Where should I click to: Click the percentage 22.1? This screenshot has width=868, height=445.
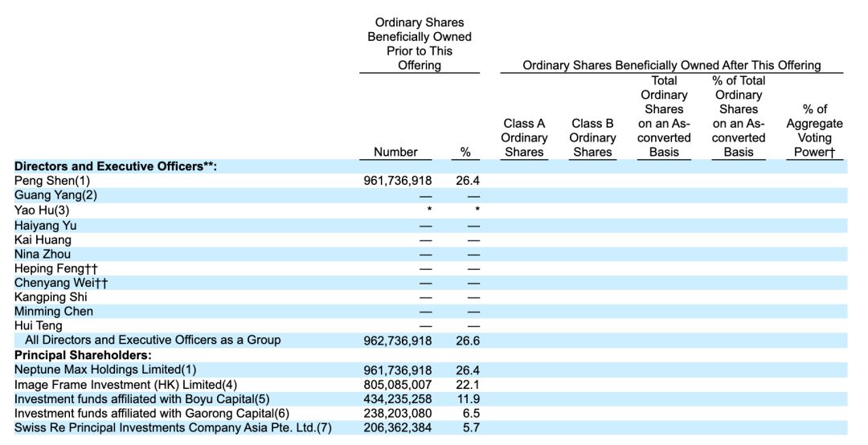click(468, 385)
